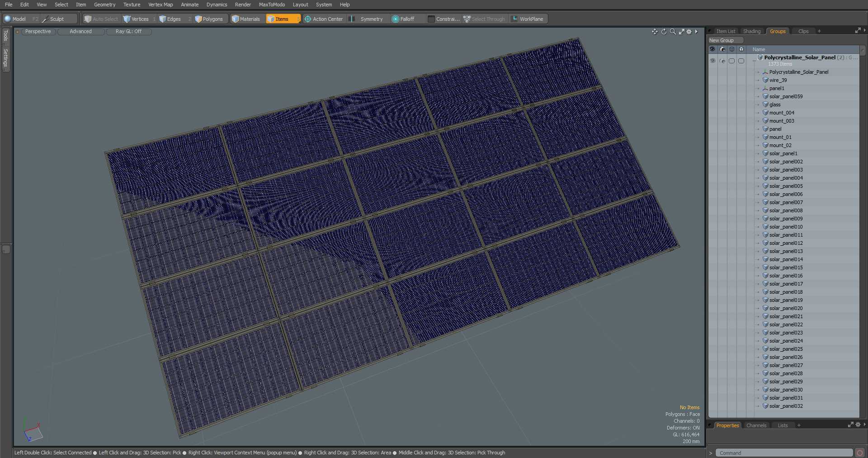Click the expand icon of the Properties panel

pyautogui.click(x=850, y=425)
